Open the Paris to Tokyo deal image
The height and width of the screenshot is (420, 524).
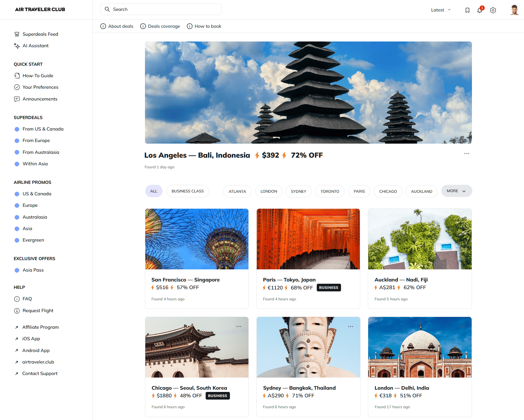tap(308, 239)
